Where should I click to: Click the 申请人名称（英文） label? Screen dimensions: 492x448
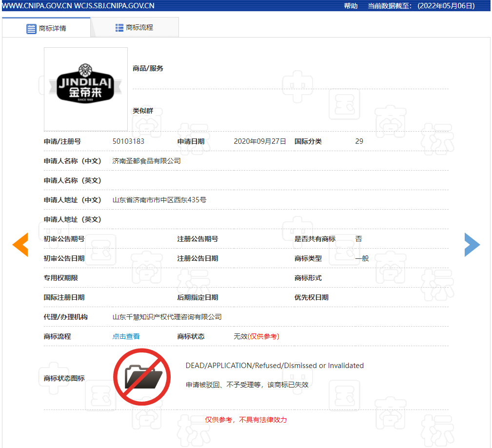point(73,180)
